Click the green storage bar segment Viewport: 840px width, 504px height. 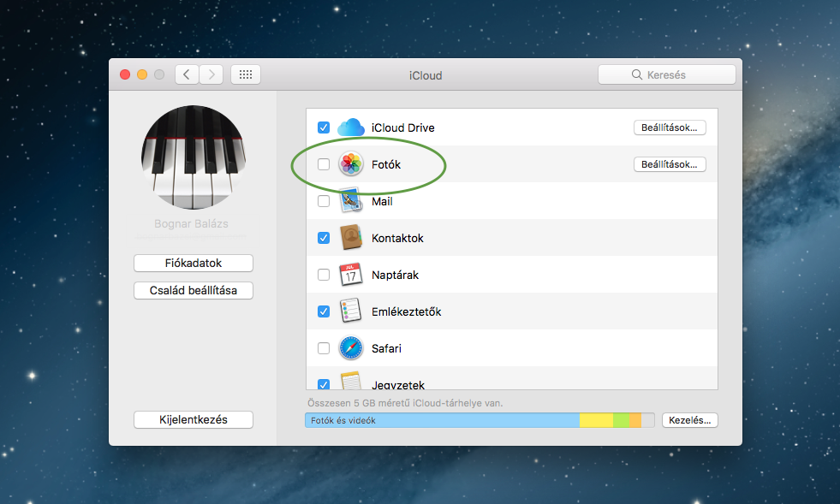(622, 420)
